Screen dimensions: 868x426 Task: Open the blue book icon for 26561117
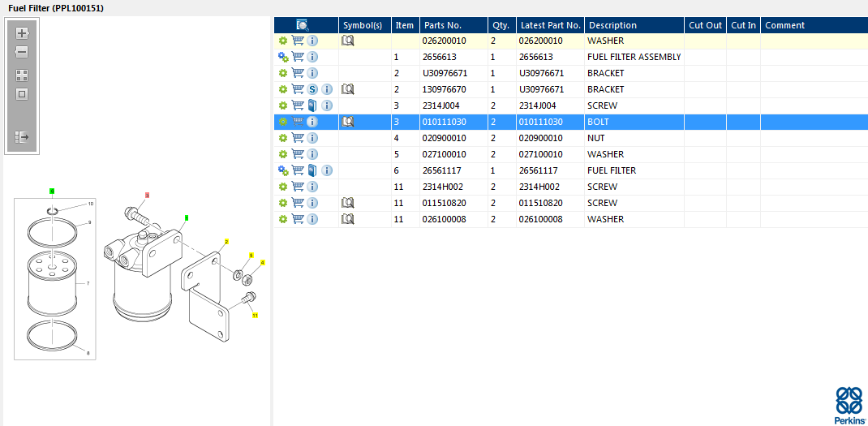click(312, 170)
